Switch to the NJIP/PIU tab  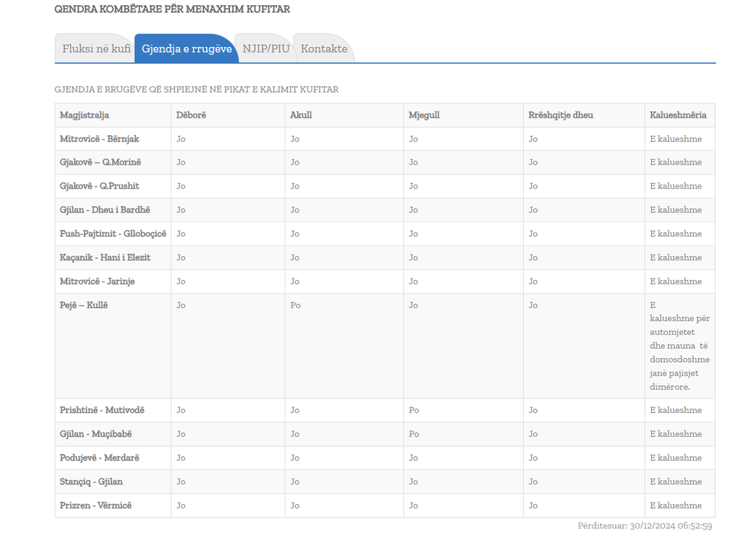coord(266,49)
